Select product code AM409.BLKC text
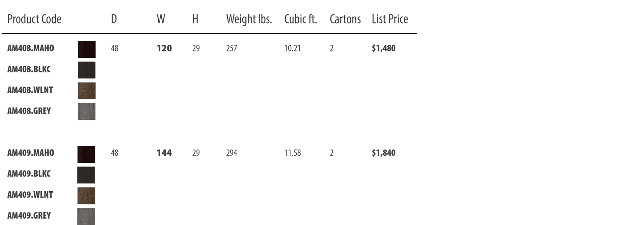Viewport: 644px width, 225px height. [x=29, y=174]
